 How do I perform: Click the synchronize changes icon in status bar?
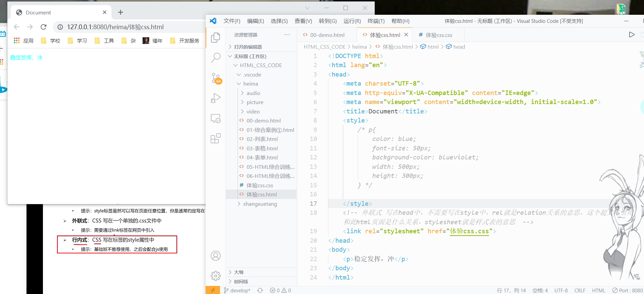point(260,290)
